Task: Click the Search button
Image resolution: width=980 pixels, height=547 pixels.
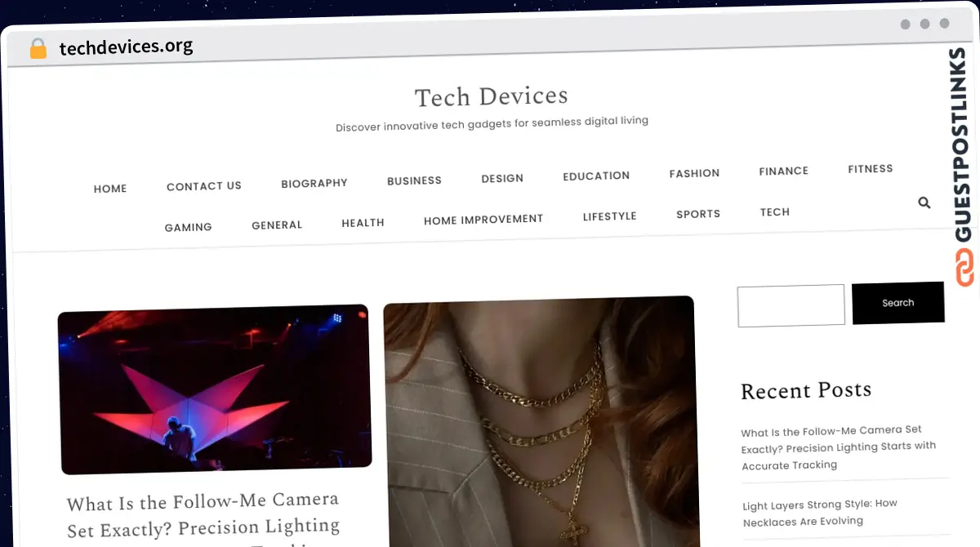Action: (898, 302)
